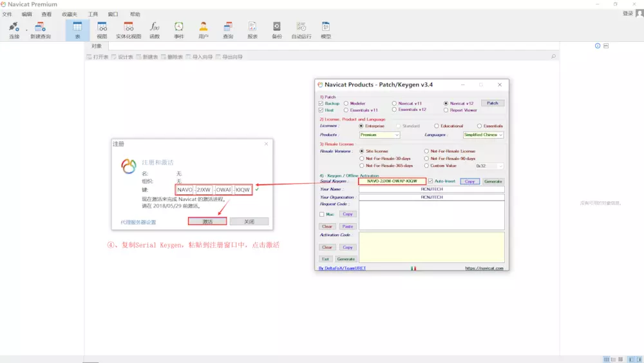
Task: Select the 对象 tab
Action: (x=97, y=46)
